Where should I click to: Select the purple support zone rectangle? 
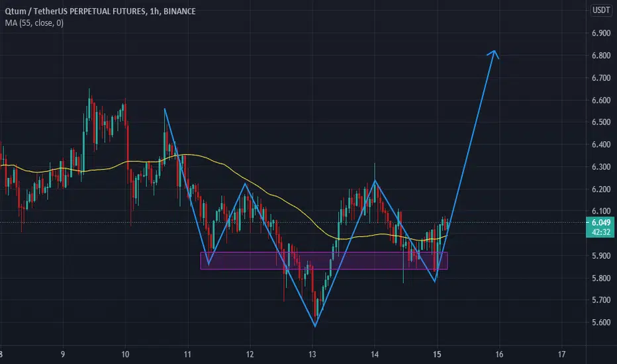(324, 261)
